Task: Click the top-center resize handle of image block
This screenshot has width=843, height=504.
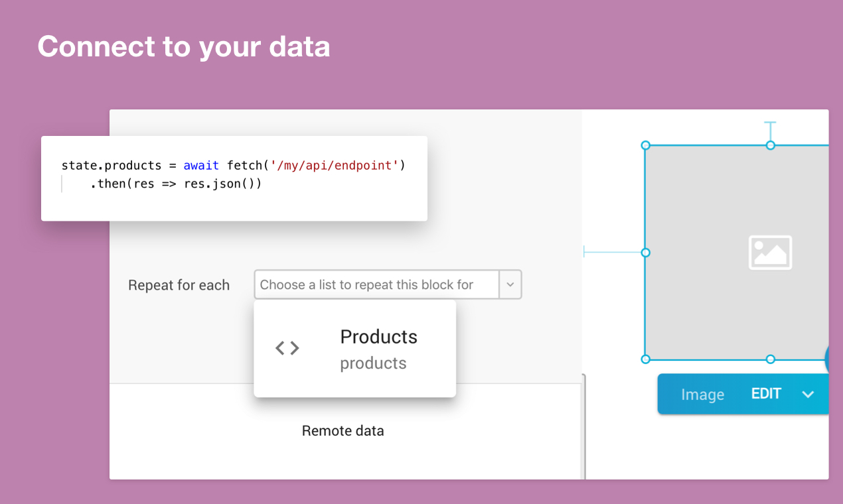Action: click(x=770, y=145)
